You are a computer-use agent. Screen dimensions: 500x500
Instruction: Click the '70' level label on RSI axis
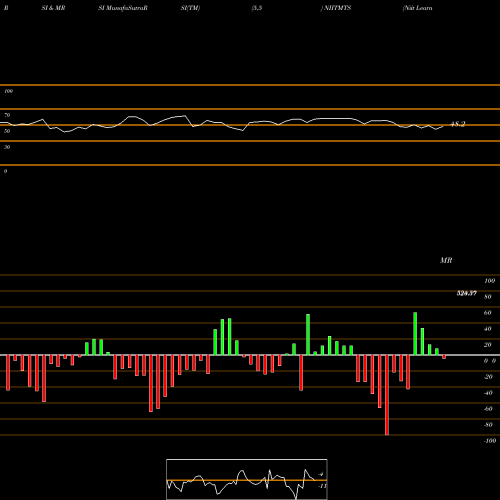click(7, 115)
